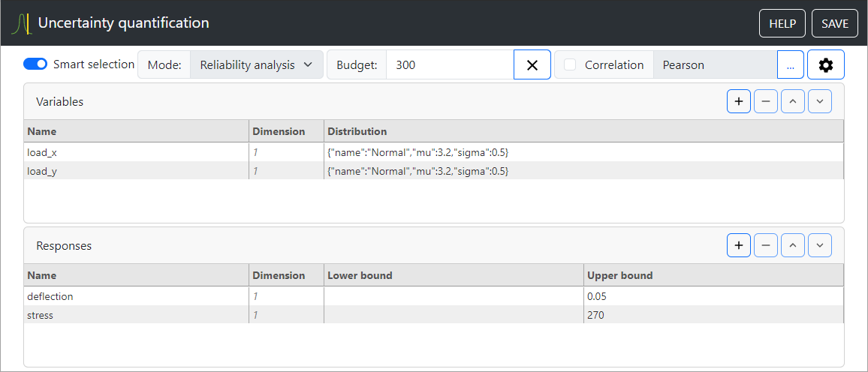Edit the stress upper bound cell 270
Image resolution: width=868 pixels, height=372 pixels.
click(x=713, y=315)
